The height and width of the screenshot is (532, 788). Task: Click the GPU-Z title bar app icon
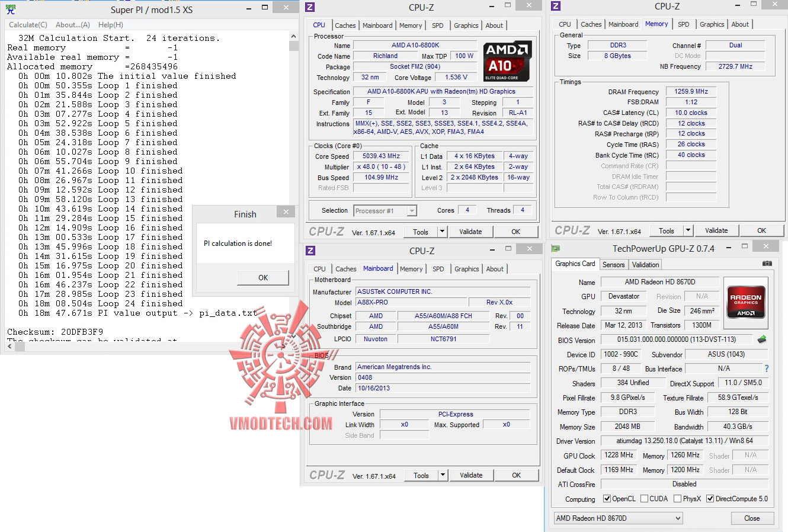click(x=555, y=248)
